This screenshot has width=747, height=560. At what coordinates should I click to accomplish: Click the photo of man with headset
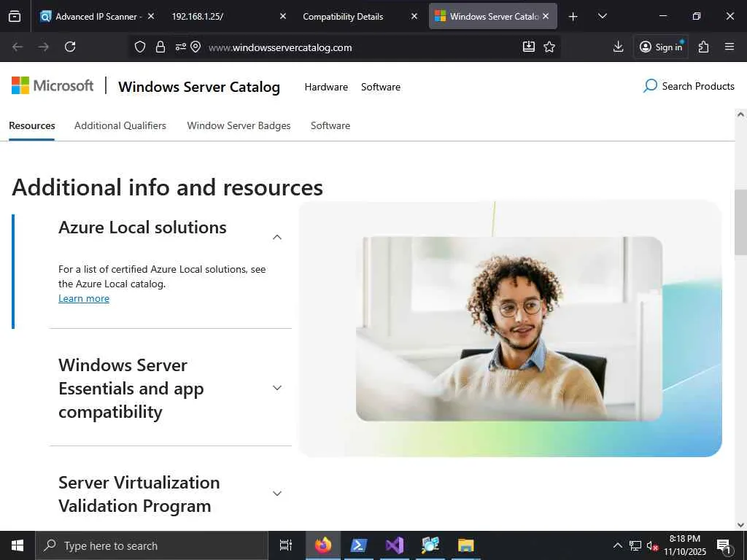click(x=508, y=329)
